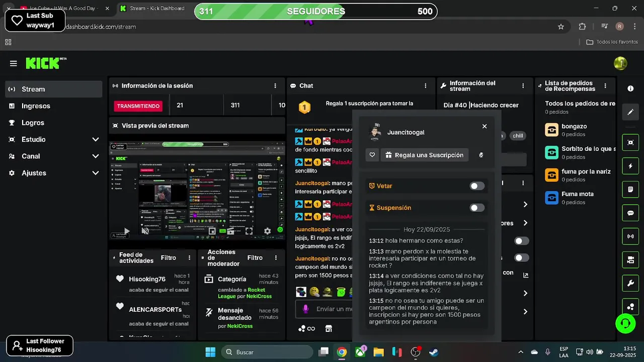Click the Regala una Suscripción button
The width and height of the screenshot is (644, 362).
click(x=424, y=155)
